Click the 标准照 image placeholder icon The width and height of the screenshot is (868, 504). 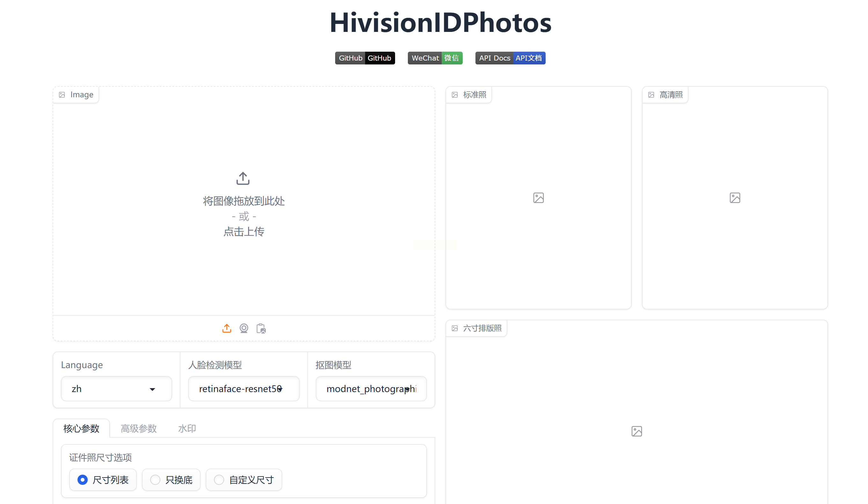click(538, 198)
